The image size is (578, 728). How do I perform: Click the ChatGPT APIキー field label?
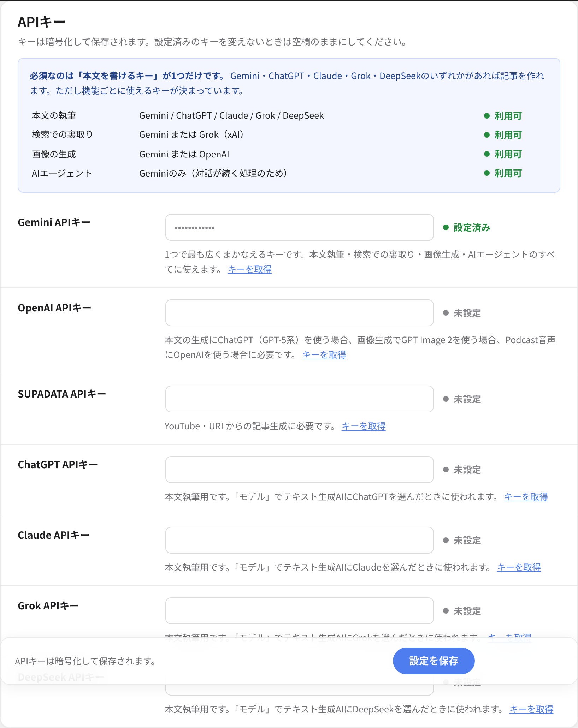pyautogui.click(x=58, y=465)
